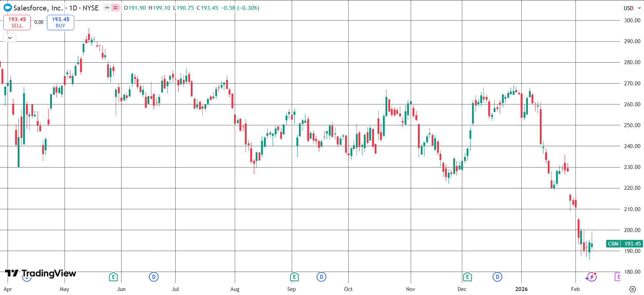Viewport: 644px width, 295px height.
Task: Click the red SELL 193.45 button
Action: [17, 22]
